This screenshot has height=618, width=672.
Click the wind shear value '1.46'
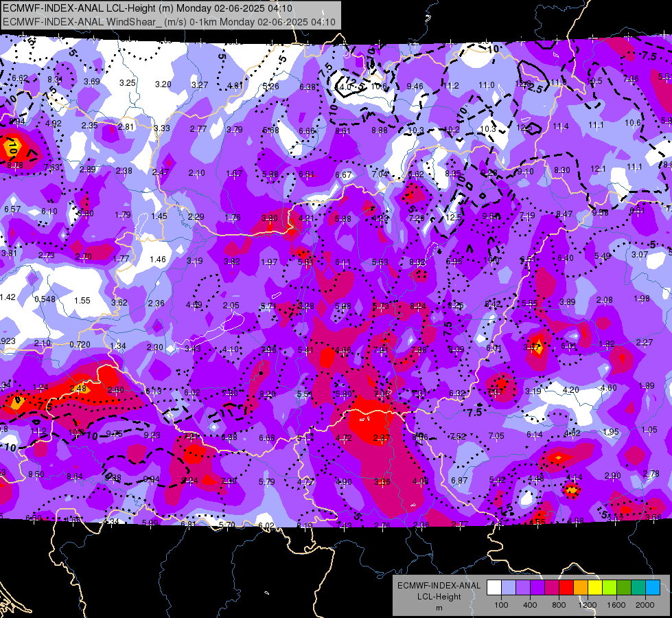coord(158,259)
